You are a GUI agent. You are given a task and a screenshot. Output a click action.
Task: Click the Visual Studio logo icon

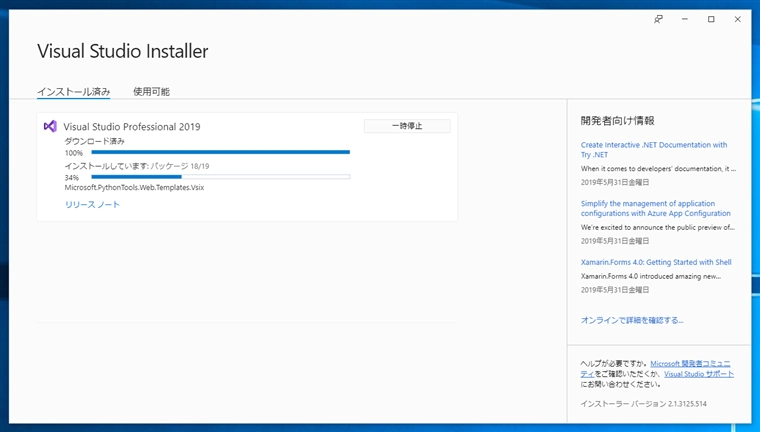click(x=50, y=126)
